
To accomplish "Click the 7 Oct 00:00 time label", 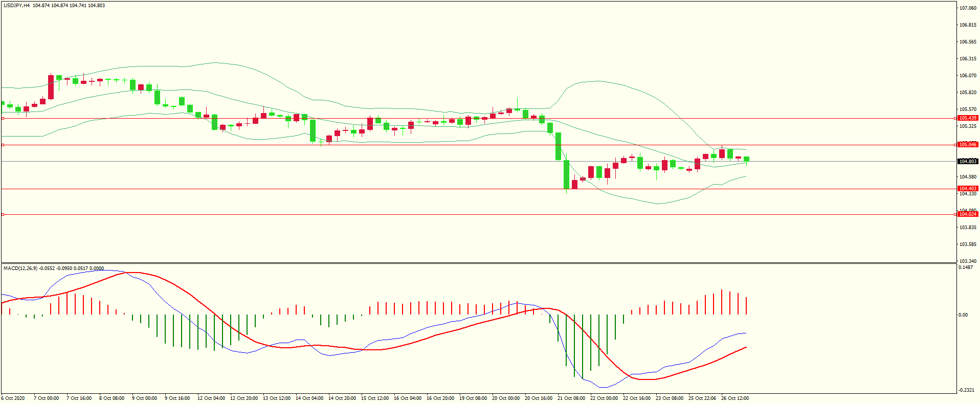I will tap(47, 398).
